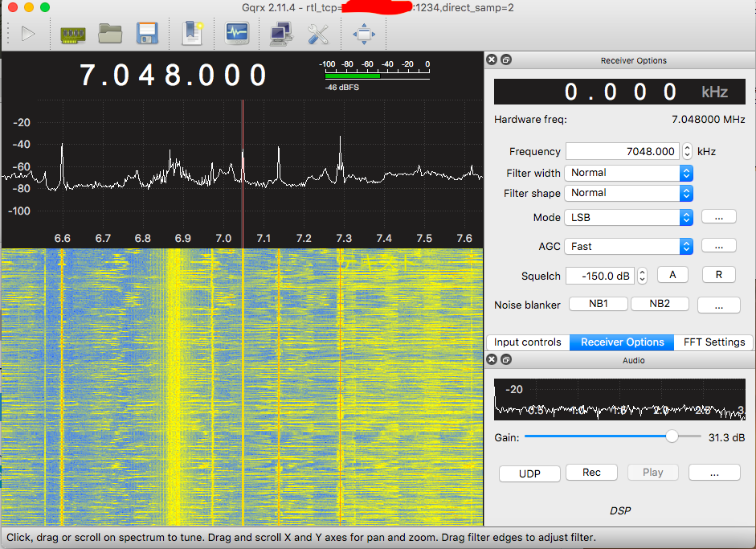
Task: Click the Frequency kHz stepper arrows
Action: coord(688,151)
